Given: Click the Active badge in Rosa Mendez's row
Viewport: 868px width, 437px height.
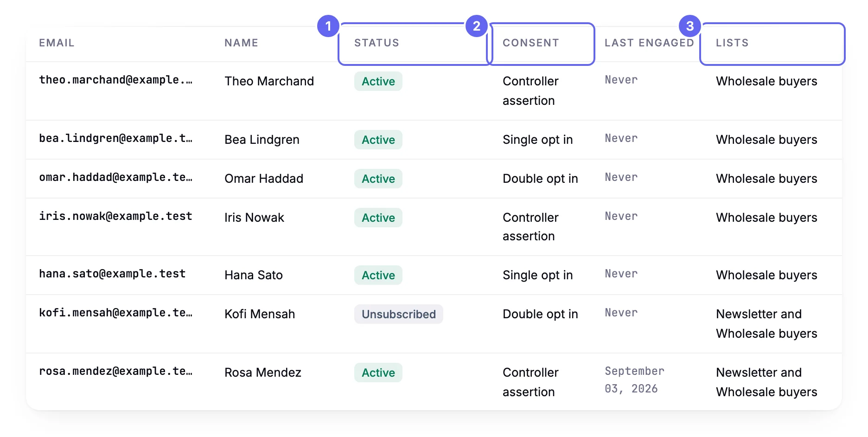Looking at the screenshot, I should [378, 373].
